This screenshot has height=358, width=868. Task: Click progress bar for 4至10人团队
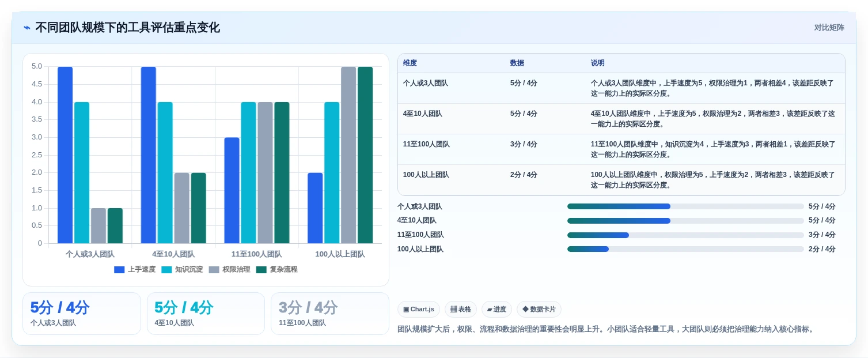coord(685,221)
